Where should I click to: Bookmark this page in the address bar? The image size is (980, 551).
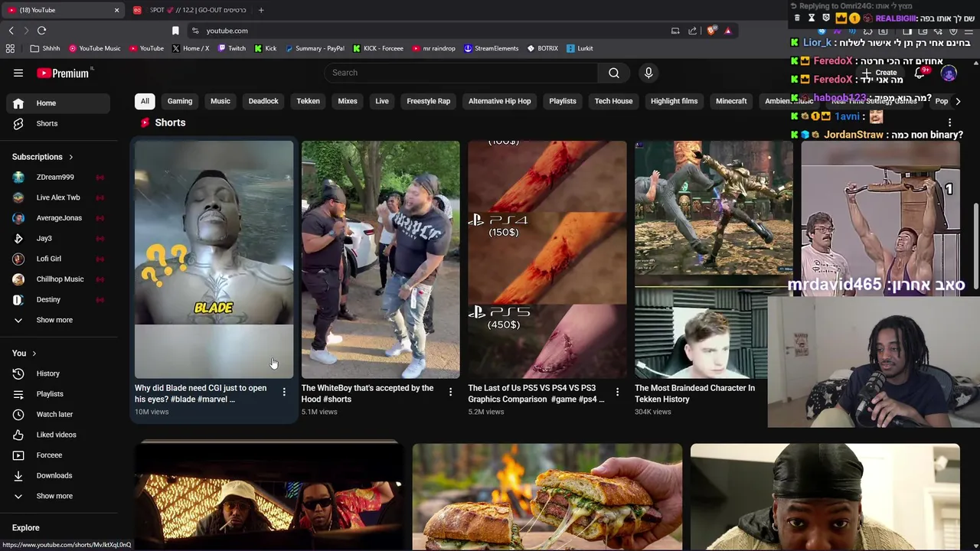coord(175,31)
